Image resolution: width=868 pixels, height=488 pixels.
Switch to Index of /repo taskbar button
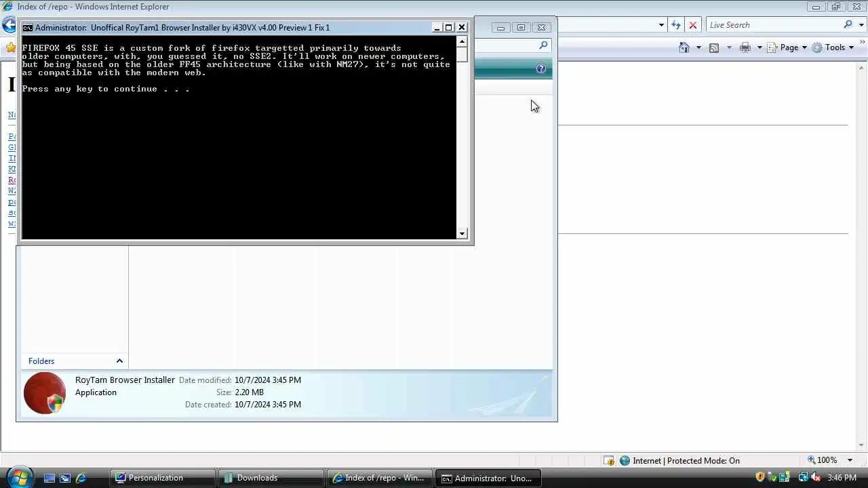point(380,478)
